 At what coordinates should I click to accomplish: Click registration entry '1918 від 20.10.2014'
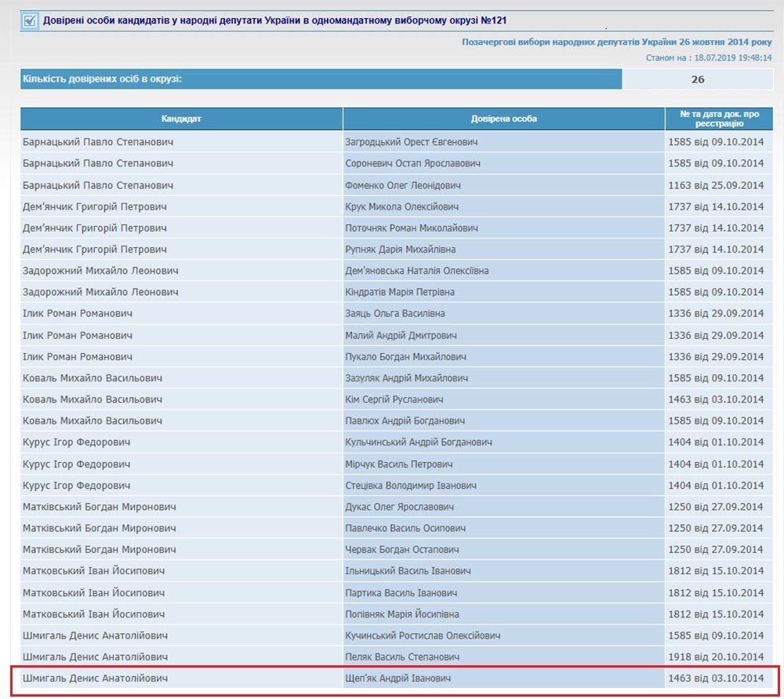point(716,657)
